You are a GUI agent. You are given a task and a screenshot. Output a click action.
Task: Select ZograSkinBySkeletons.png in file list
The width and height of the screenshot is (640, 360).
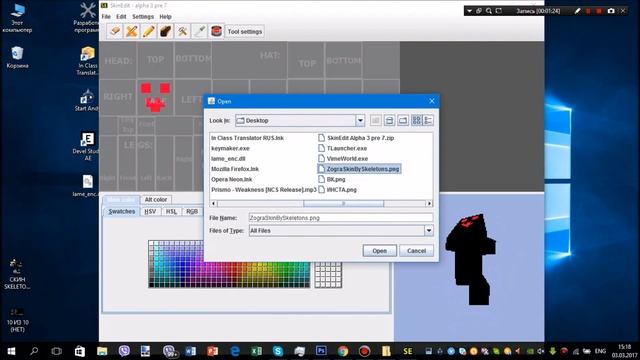(359, 169)
